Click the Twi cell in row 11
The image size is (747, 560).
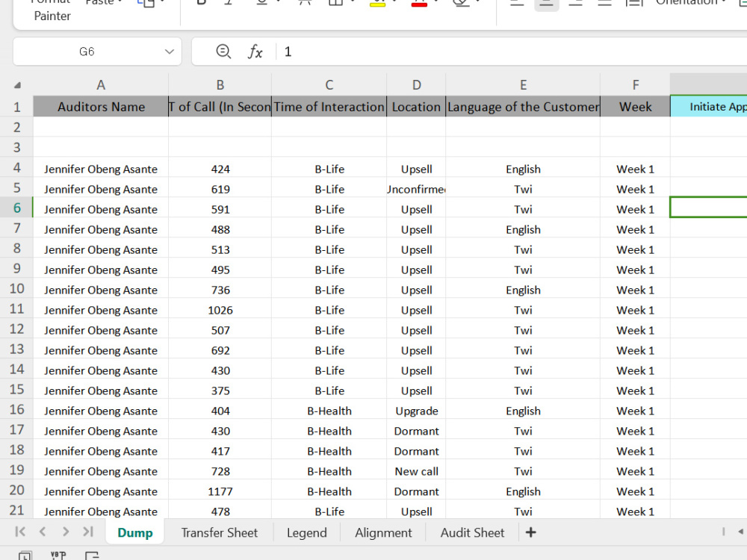[x=523, y=310]
